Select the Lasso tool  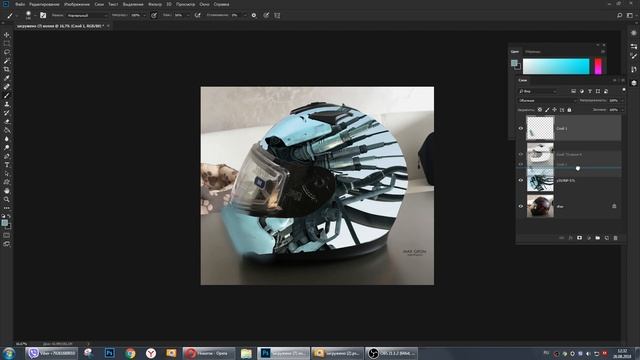click(7, 52)
